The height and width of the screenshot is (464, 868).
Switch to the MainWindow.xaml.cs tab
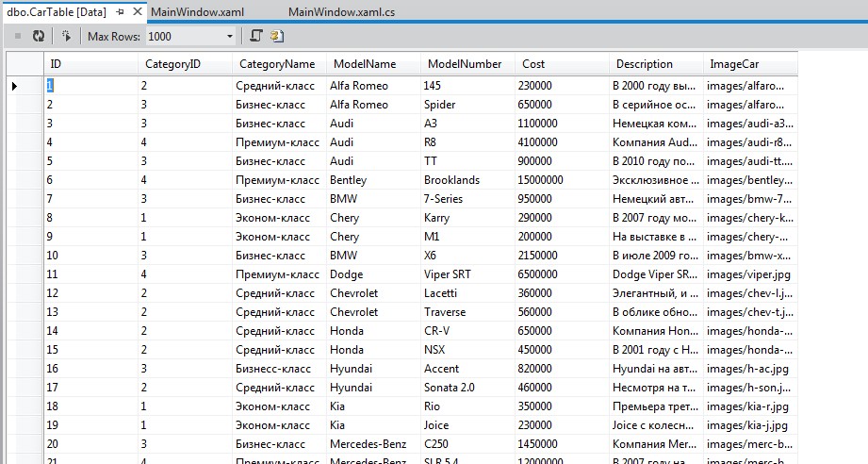click(x=341, y=12)
